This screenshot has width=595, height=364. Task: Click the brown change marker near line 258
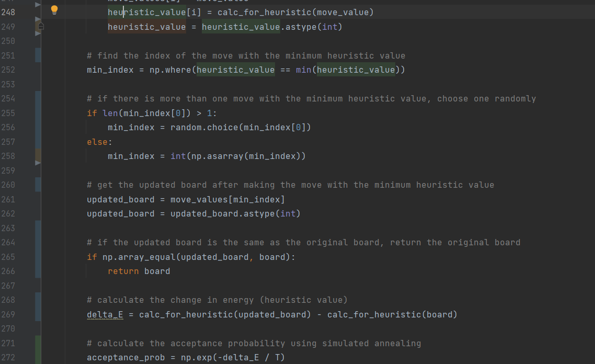point(38,155)
